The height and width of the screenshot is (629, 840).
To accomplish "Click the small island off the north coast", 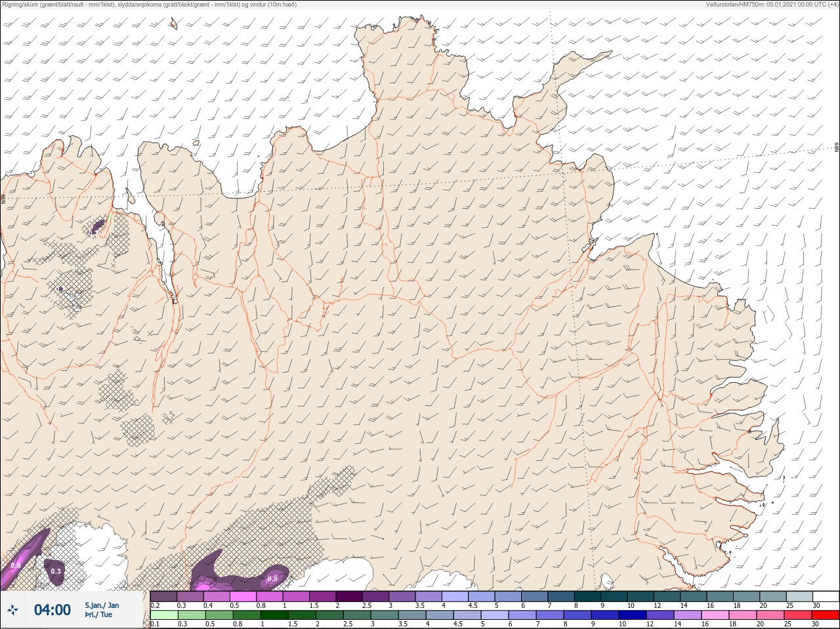I will 174,24.
